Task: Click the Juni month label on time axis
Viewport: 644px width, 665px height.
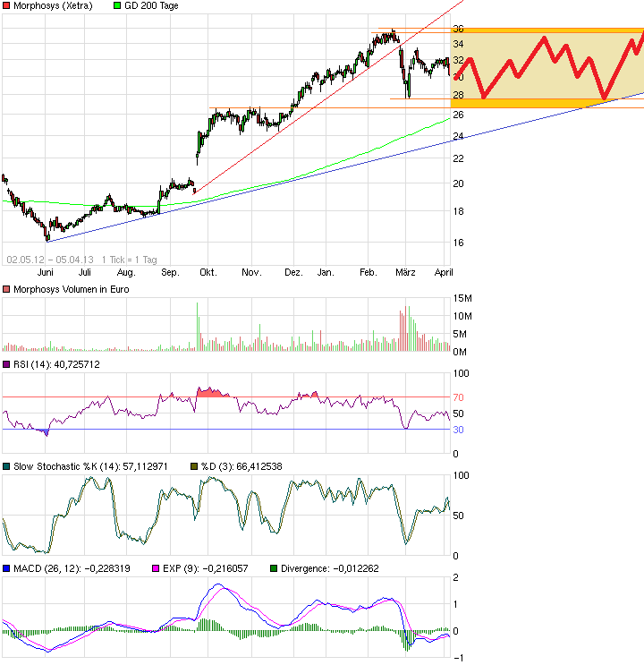Action: click(47, 272)
